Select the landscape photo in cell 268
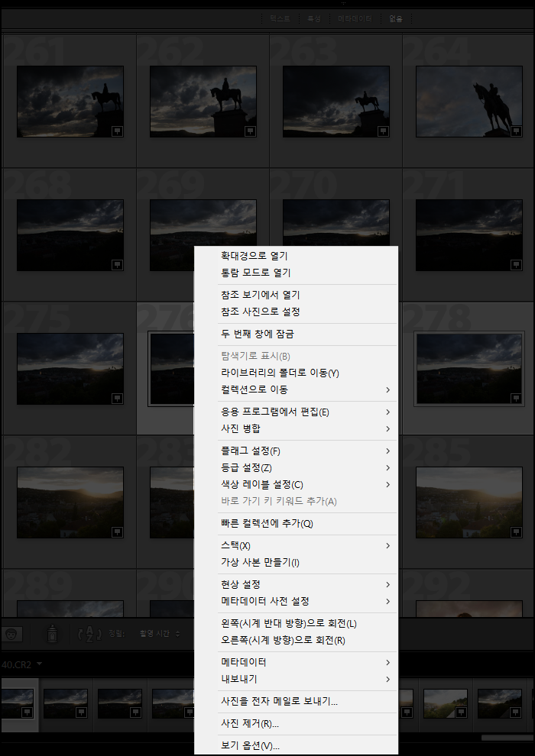This screenshot has width=535, height=756. (70, 234)
